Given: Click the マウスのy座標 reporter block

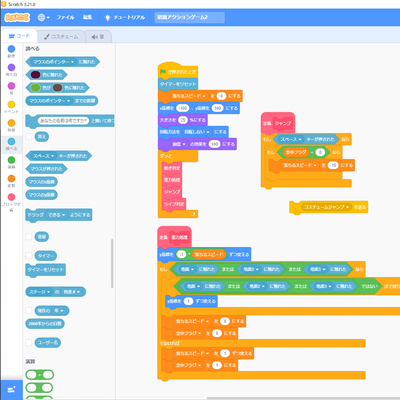Looking at the screenshot, I should tap(42, 195).
